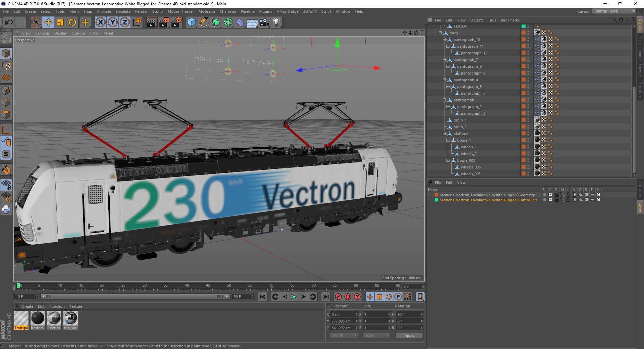Image resolution: width=644 pixels, height=349 pixels.
Task: Open the MoGraph menu
Action: (207, 11)
